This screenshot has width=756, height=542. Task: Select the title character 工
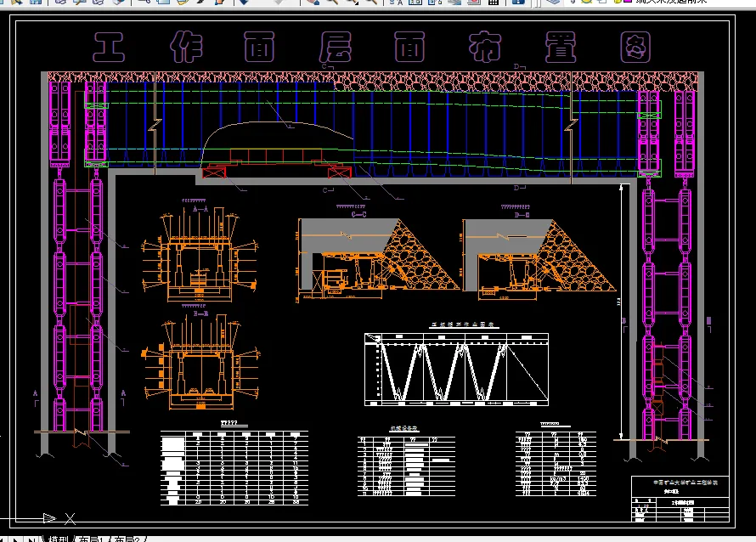click(109, 48)
